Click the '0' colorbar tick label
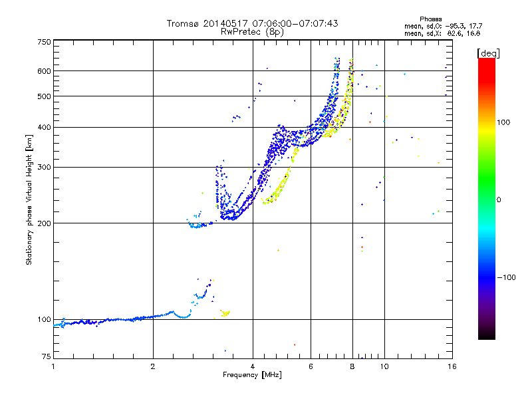532x399 pixels. coord(499,200)
